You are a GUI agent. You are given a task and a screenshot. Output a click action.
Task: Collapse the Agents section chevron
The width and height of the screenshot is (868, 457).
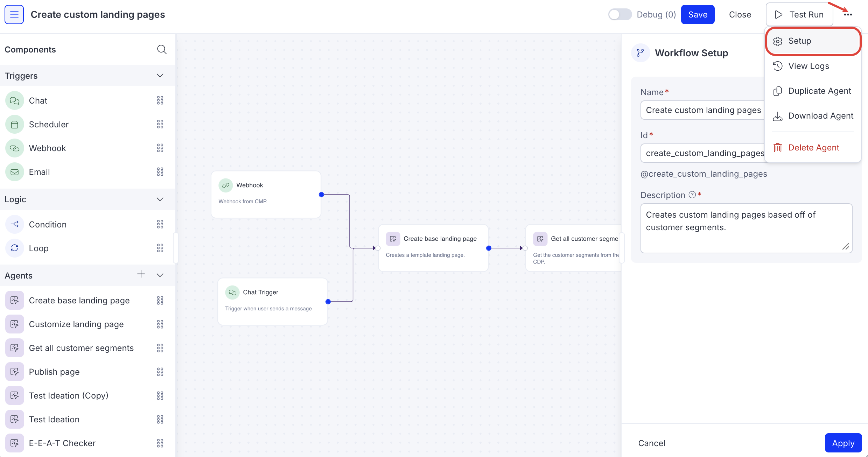[x=160, y=275]
